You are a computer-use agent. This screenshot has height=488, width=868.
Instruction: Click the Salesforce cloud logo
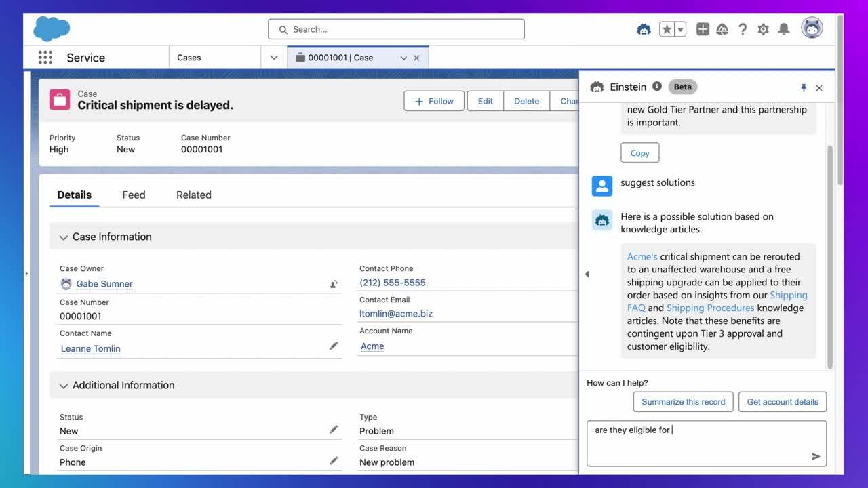(x=52, y=28)
